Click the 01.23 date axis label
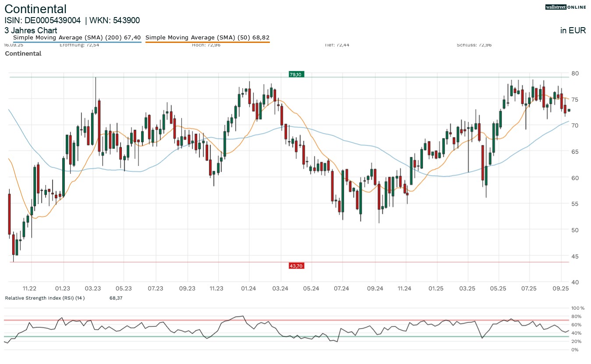Screen dimensions: 591x364 pyautogui.click(x=63, y=288)
